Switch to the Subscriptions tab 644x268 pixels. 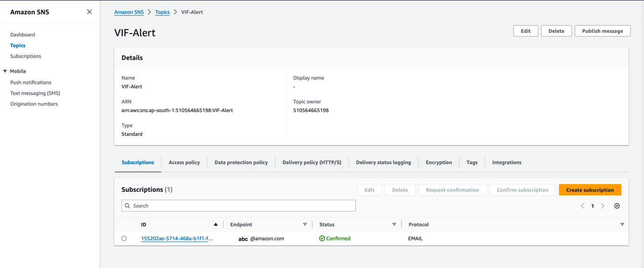coord(138,162)
